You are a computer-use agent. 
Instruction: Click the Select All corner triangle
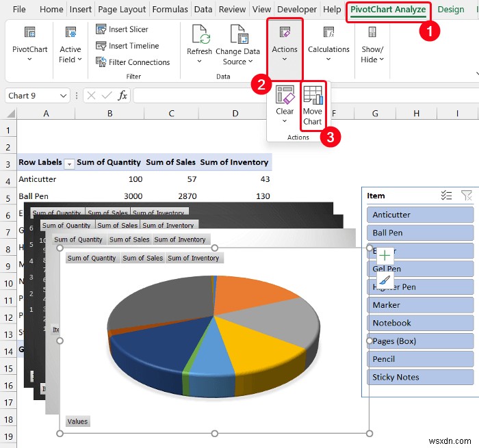[11, 114]
